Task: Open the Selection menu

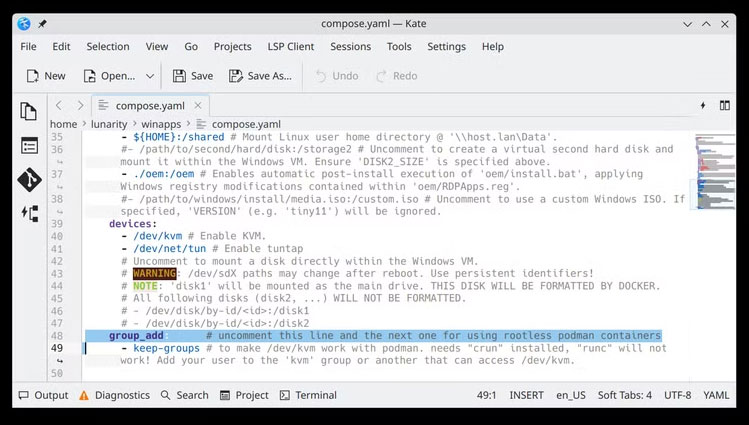Action: 108,47
